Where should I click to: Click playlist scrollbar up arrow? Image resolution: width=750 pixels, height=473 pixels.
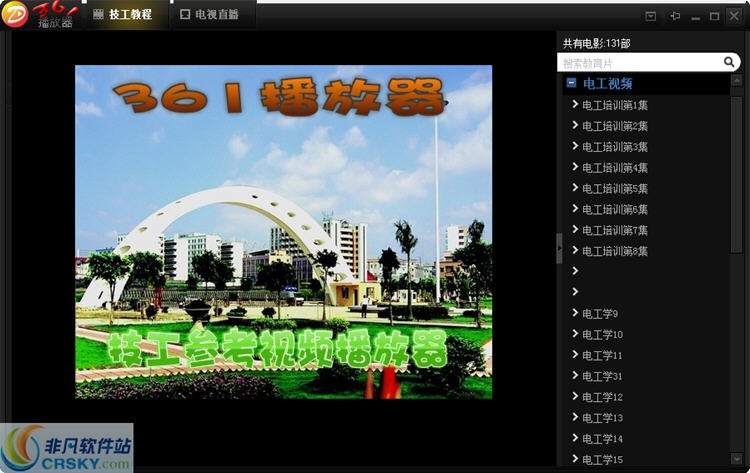(737, 80)
